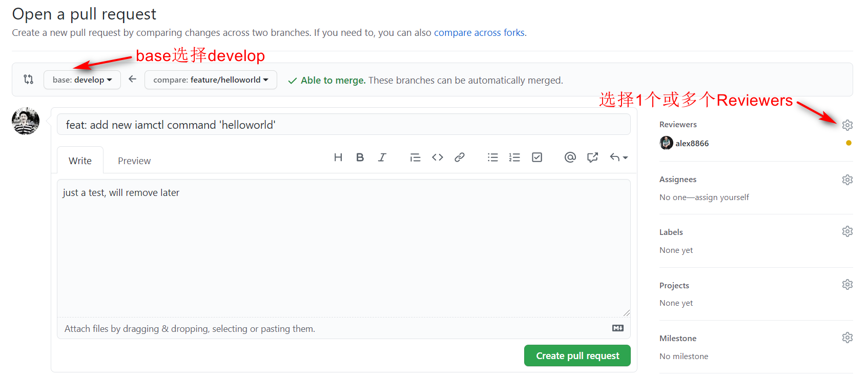Mention a user with the @ icon
Image resolution: width=868 pixels, height=376 pixels.
coord(570,157)
